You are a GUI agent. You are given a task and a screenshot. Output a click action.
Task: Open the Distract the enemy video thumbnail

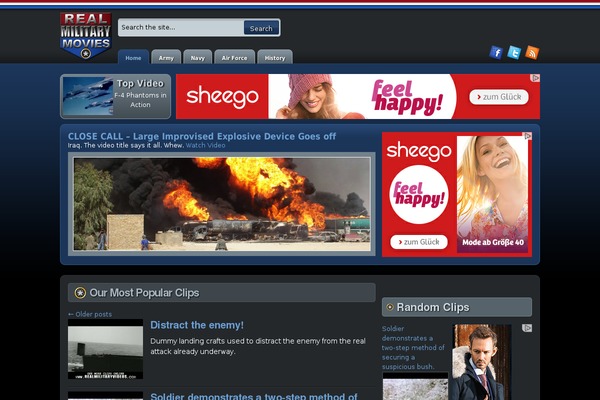point(105,349)
